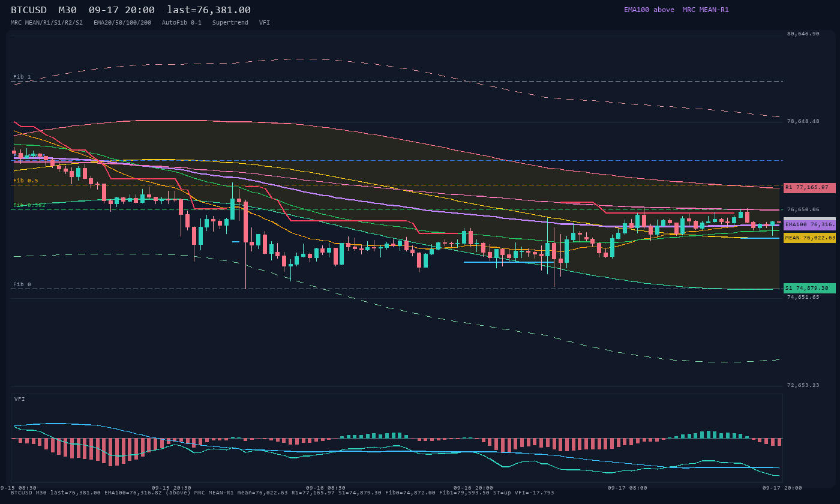Screen dimensions: 840x504
Task: Select the 09-17 08:00 time axis label
Action: 628,488
